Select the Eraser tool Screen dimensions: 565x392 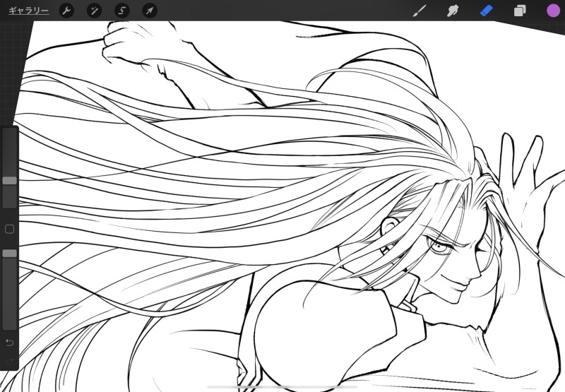click(x=486, y=11)
